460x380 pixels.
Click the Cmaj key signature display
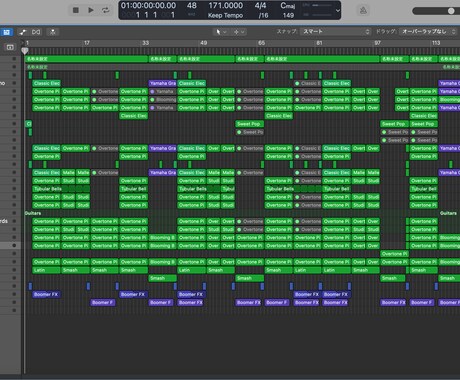pos(288,6)
